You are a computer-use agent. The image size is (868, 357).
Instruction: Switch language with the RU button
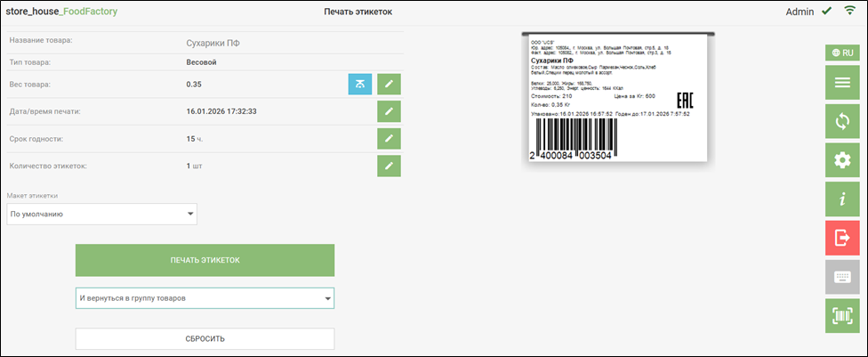tap(841, 53)
